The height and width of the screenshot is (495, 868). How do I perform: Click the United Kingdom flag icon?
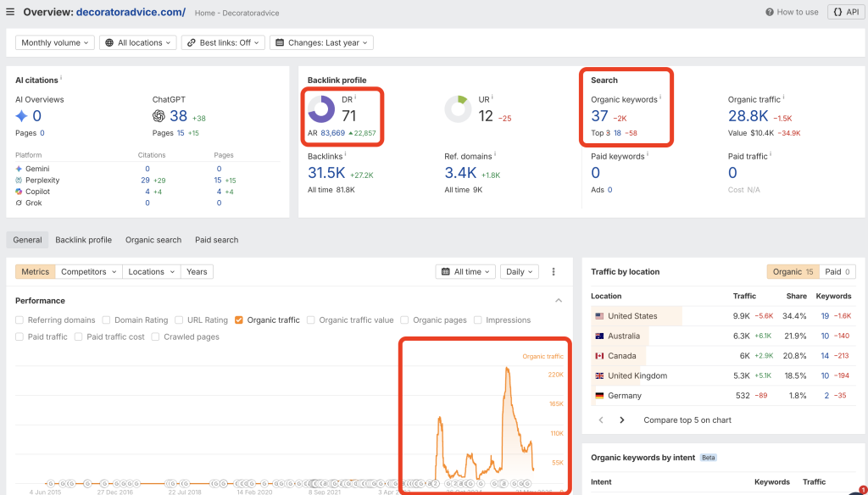599,376
